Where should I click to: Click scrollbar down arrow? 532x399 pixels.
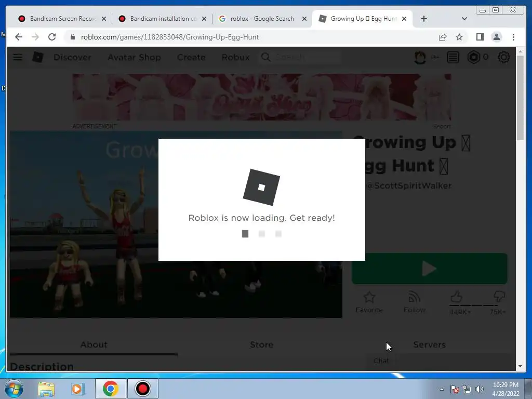pyautogui.click(x=520, y=366)
